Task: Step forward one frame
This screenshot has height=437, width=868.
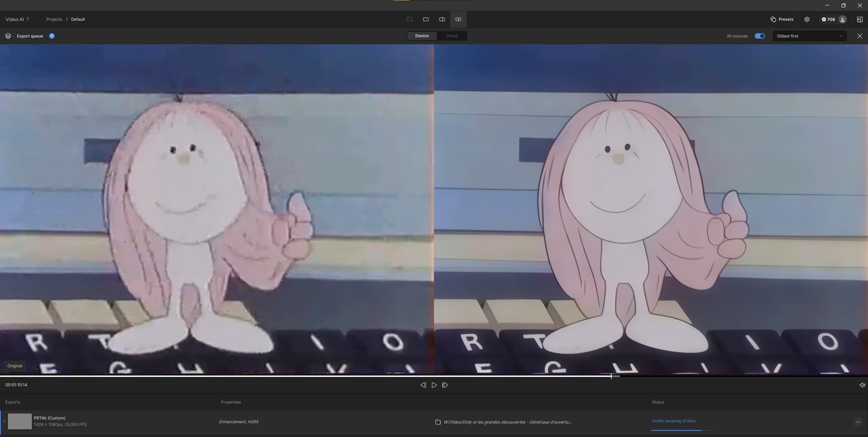Action: [x=445, y=385]
